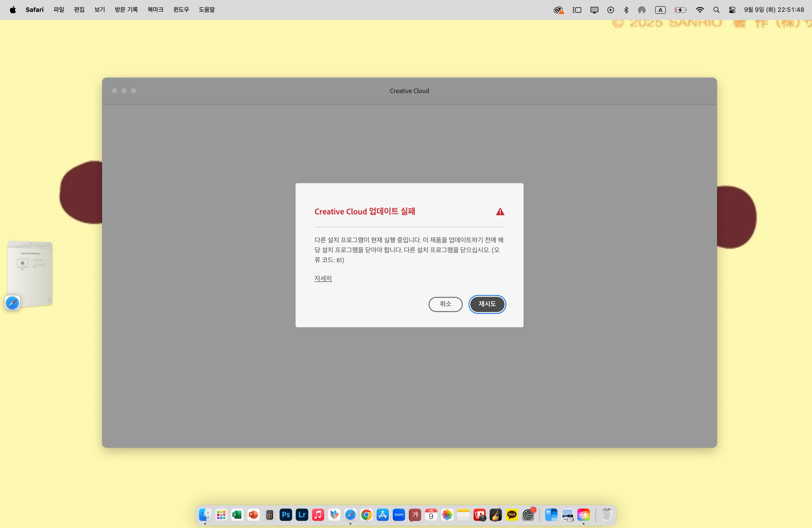Open the 방문 기록 menu
Image resolution: width=812 pixels, height=528 pixels.
pos(126,10)
